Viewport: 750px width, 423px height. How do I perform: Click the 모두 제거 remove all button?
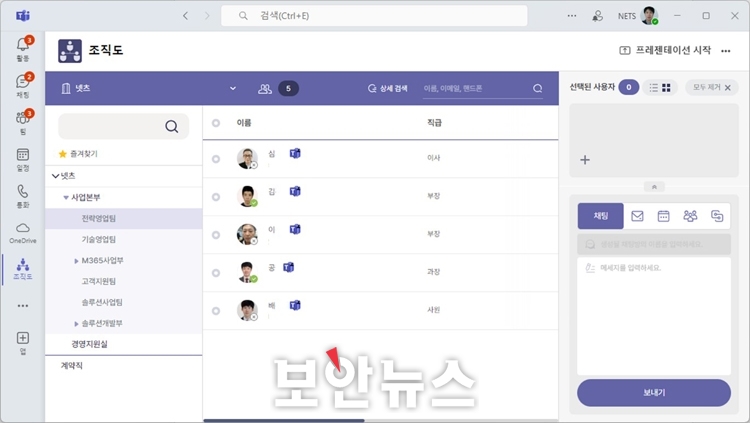tap(713, 88)
